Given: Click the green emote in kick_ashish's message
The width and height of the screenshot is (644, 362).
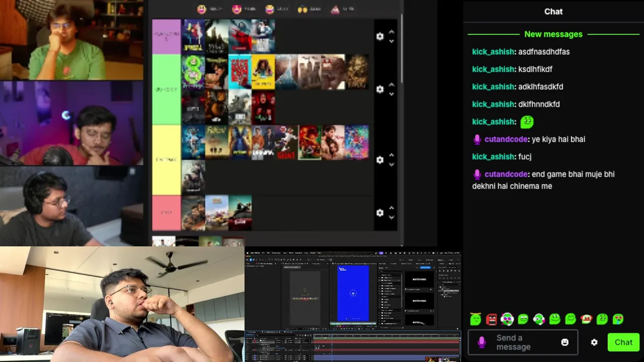Looking at the screenshot, I should click(x=526, y=122).
